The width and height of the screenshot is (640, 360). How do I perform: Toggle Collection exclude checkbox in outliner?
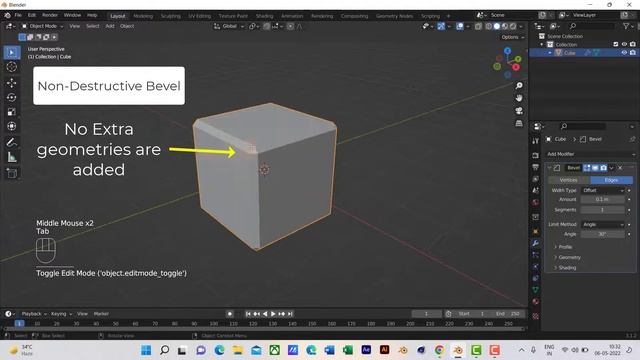click(x=616, y=44)
